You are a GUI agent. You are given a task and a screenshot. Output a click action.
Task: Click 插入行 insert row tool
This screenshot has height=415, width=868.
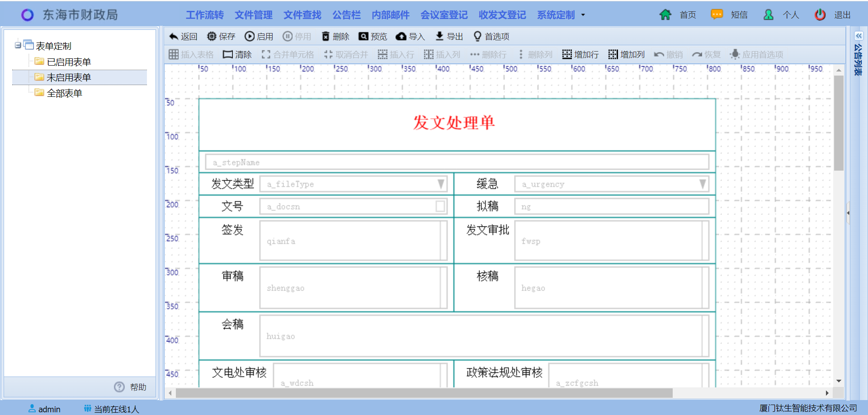coord(396,55)
